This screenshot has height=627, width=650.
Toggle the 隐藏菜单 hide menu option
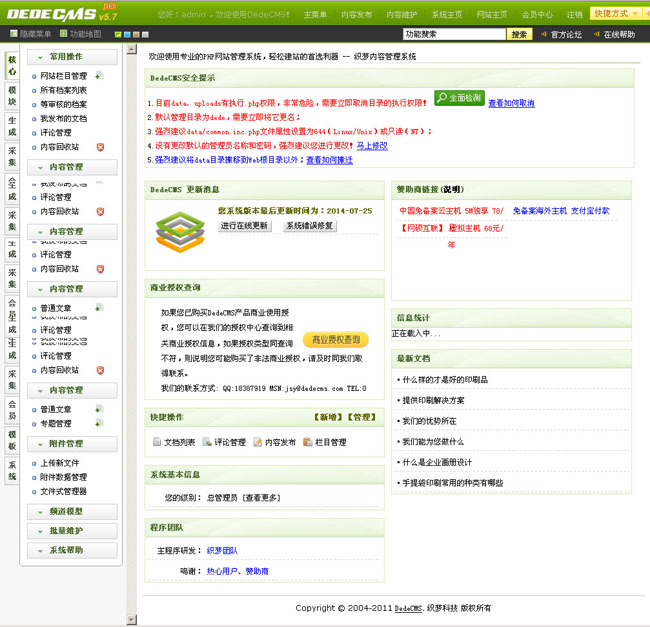[x=30, y=34]
